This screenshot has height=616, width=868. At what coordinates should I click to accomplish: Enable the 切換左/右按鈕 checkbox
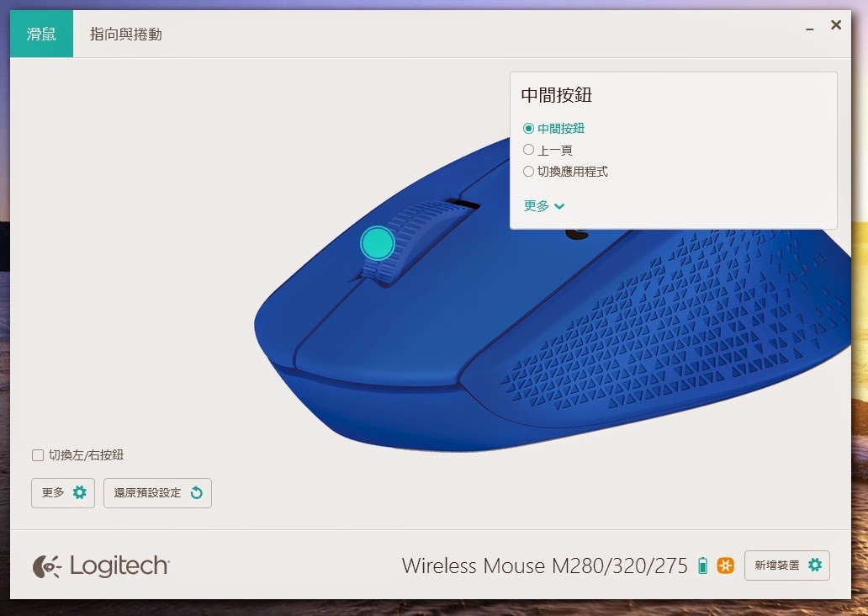tap(38, 455)
